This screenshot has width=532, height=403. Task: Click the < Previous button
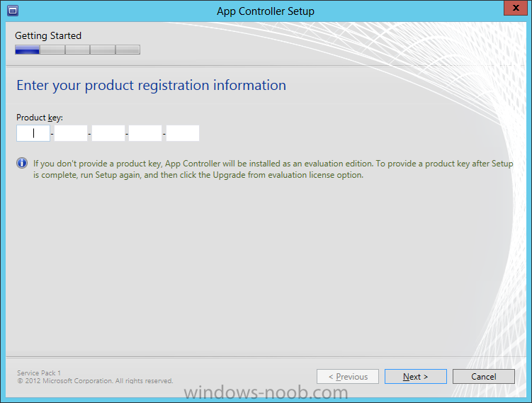click(348, 377)
